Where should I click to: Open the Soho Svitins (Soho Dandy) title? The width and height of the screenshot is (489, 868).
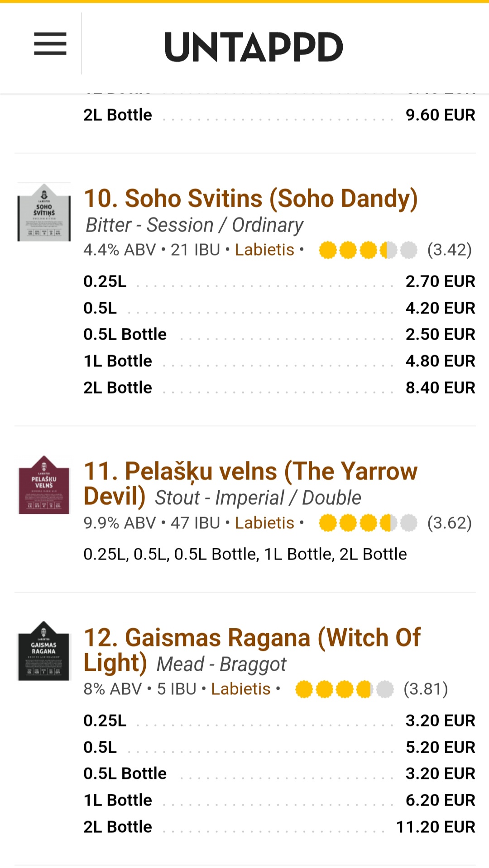point(250,199)
